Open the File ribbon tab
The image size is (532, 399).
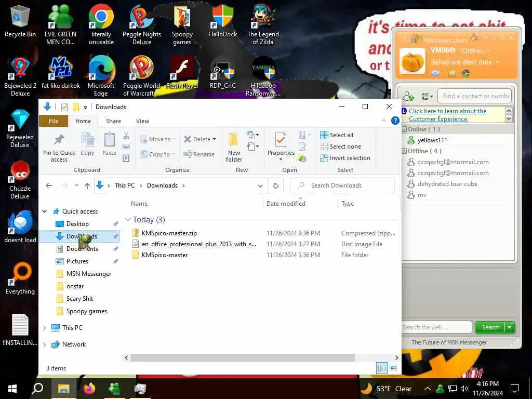(54, 121)
